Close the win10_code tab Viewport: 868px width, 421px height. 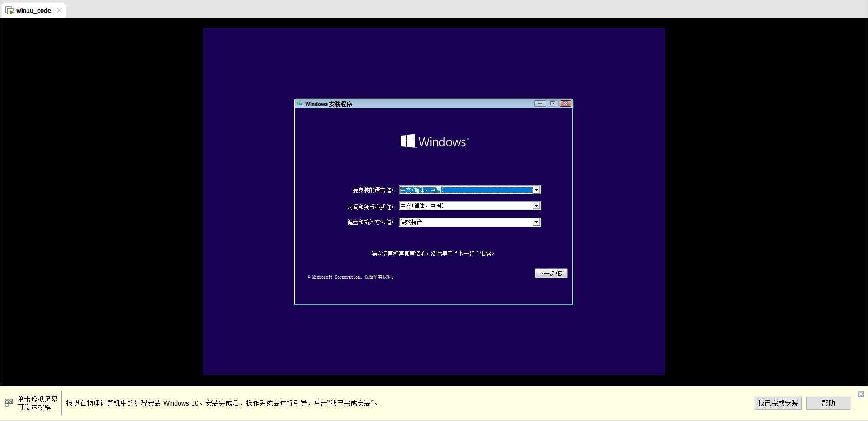pos(59,10)
